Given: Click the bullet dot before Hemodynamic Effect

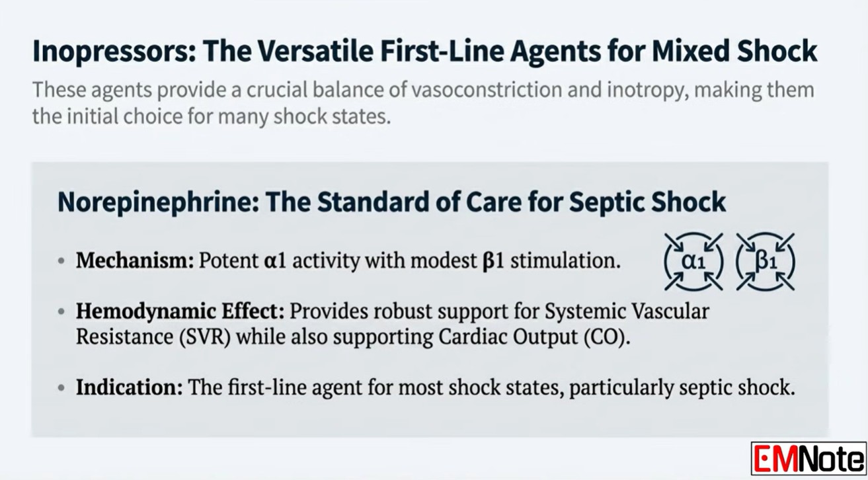Looking at the screenshot, I should (x=61, y=311).
